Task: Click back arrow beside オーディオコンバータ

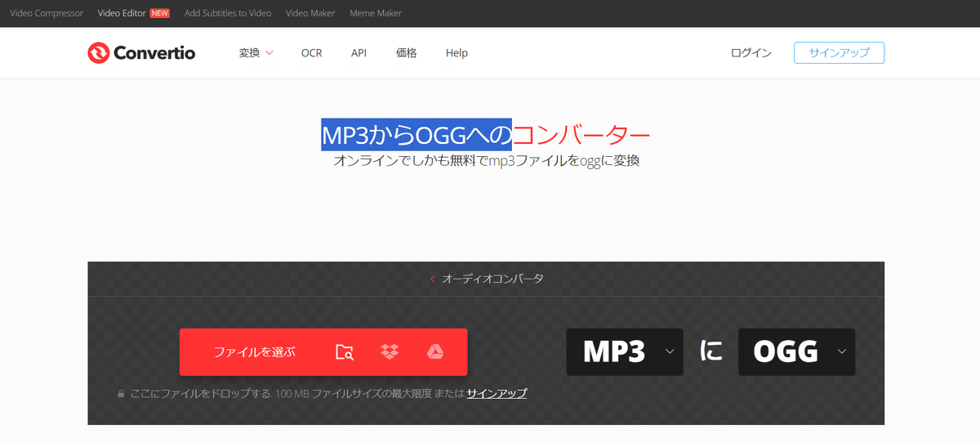Action: tap(433, 279)
